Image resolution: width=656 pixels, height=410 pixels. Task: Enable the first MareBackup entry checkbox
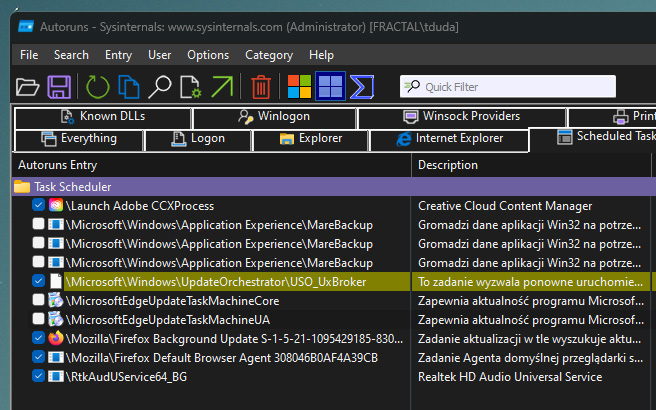[38, 223]
